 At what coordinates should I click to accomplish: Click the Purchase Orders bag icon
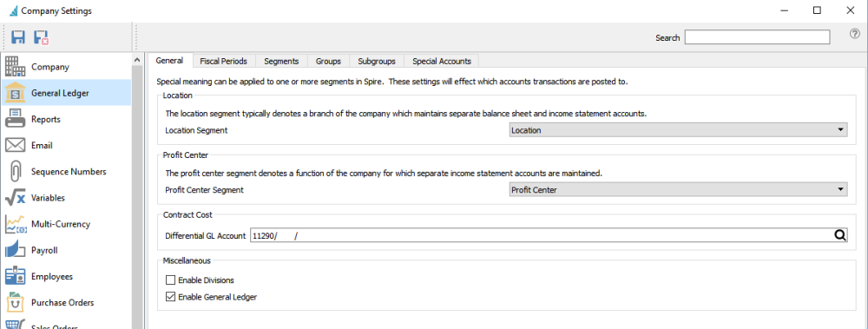15,302
